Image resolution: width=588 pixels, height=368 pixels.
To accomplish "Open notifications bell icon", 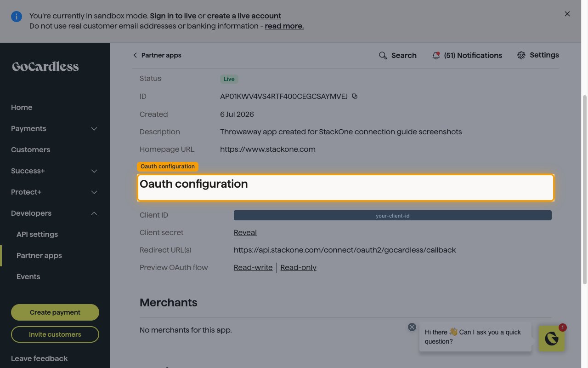I will click(436, 55).
